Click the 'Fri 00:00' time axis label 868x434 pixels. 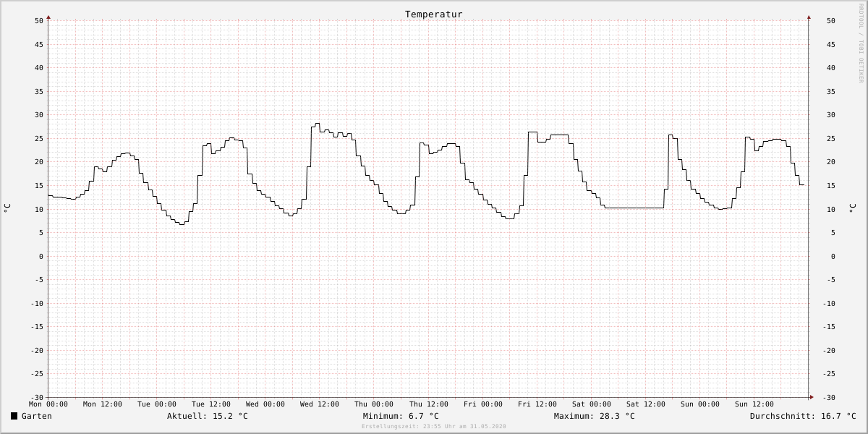(x=483, y=404)
